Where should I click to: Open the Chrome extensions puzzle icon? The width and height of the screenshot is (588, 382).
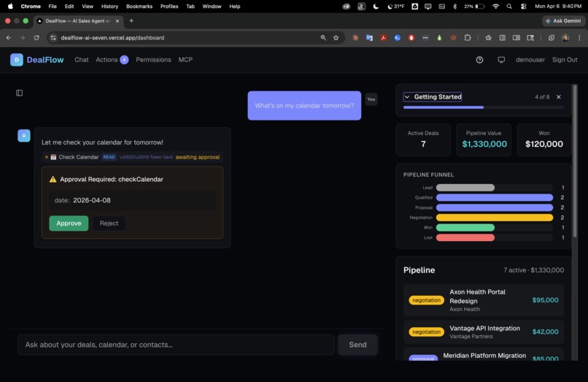click(467, 37)
